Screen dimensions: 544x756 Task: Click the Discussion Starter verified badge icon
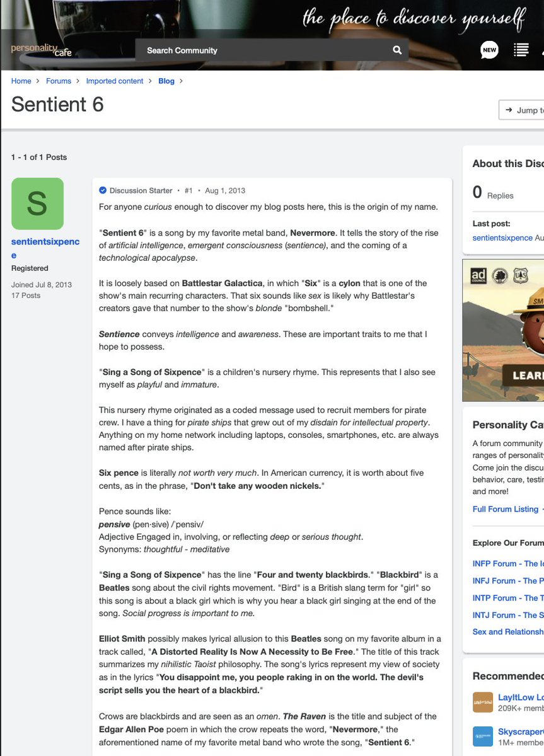(x=103, y=190)
